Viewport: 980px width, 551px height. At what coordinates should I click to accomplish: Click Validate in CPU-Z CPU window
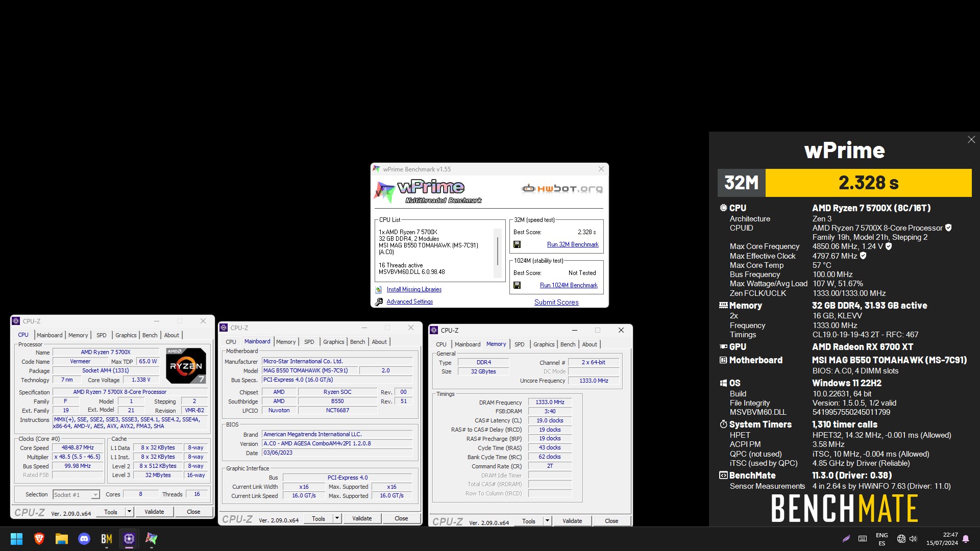coord(154,512)
